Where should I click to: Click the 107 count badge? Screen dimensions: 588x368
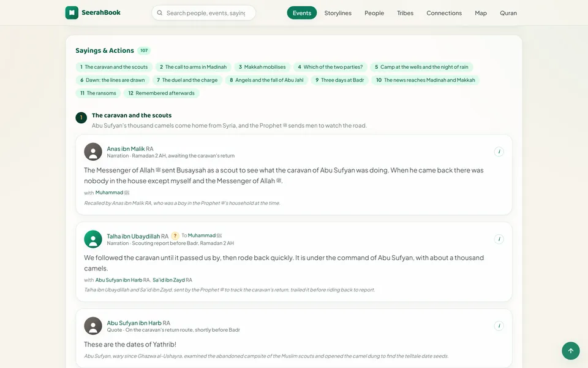click(144, 51)
